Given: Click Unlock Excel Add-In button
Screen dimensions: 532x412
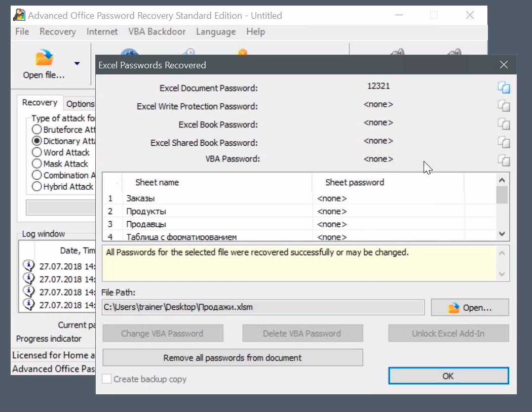Looking at the screenshot, I should click(448, 334).
